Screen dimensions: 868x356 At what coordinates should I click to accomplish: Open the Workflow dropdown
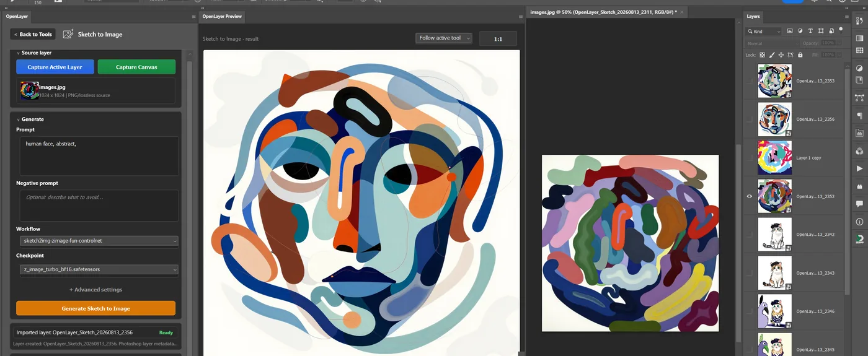coord(99,240)
